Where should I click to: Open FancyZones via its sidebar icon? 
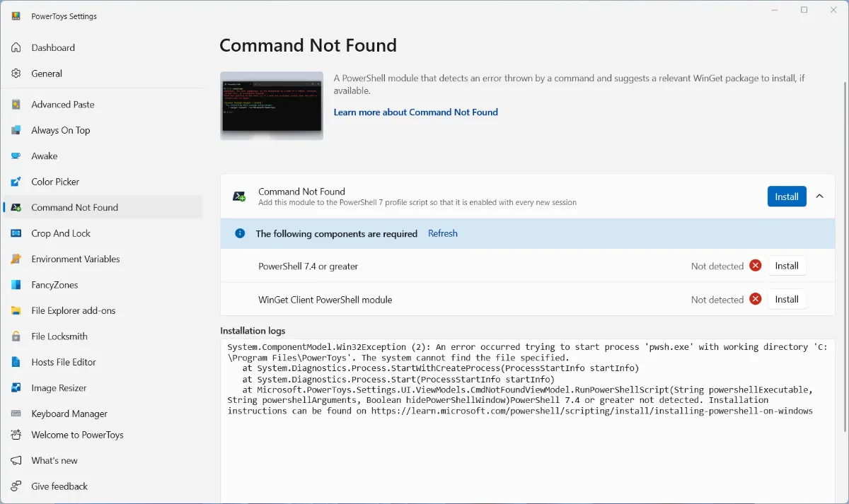pyautogui.click(x=16, y=286)
